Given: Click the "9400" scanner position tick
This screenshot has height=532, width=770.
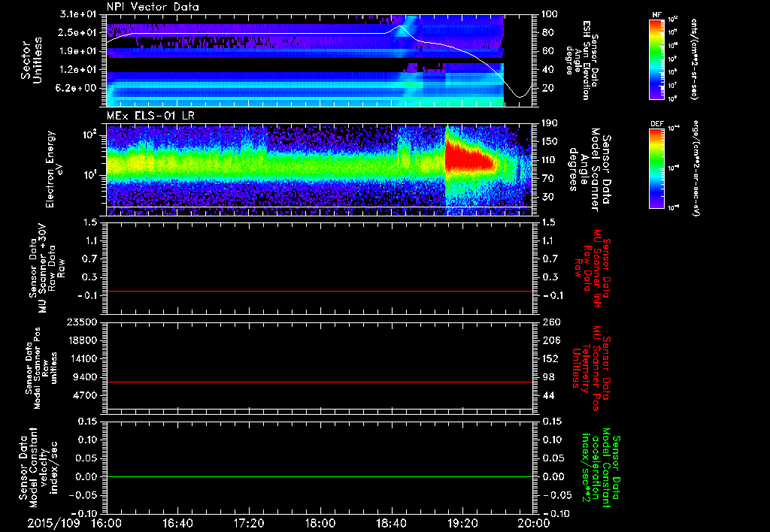Looking at the screenshot, I should click(86, 377).
